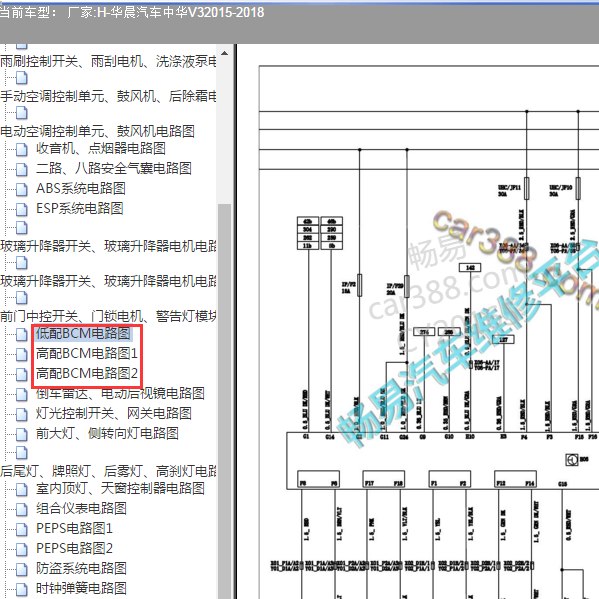Select 组合仪表电路图 entry
Viewport: 599px width, 599px height.
tap(81, 508)
